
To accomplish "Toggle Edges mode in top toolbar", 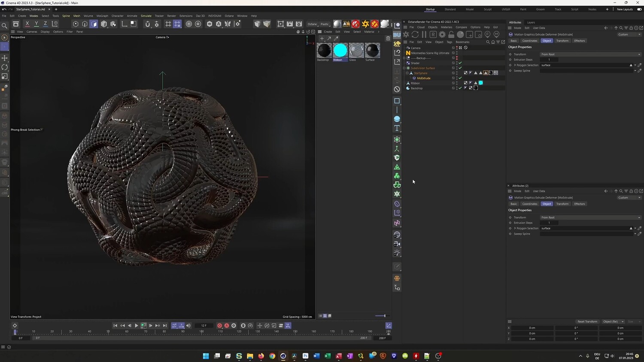I will click(85, 24).
